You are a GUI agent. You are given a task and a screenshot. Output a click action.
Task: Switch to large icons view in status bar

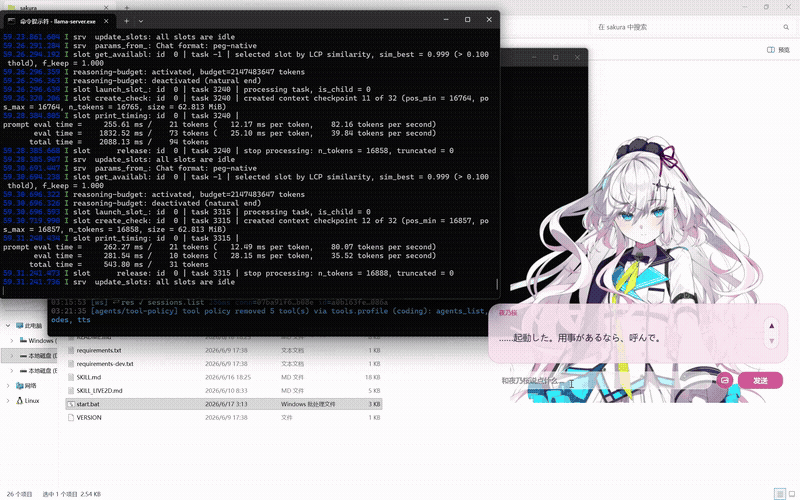point(792,493)
